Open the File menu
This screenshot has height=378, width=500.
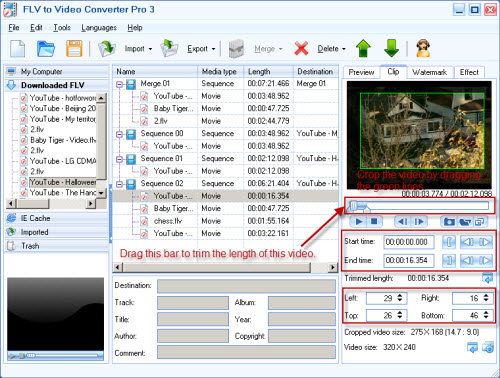[14, 28]
